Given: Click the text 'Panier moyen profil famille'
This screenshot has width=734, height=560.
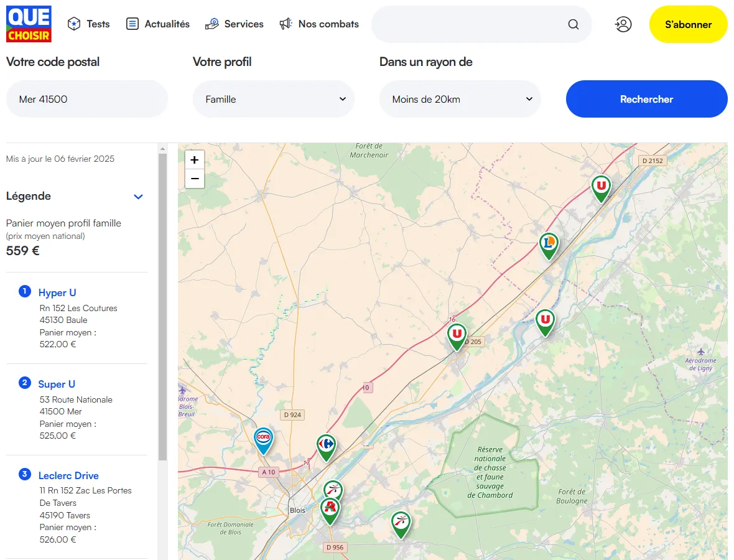Looking at the screenshot, I should tap(63, 223).
